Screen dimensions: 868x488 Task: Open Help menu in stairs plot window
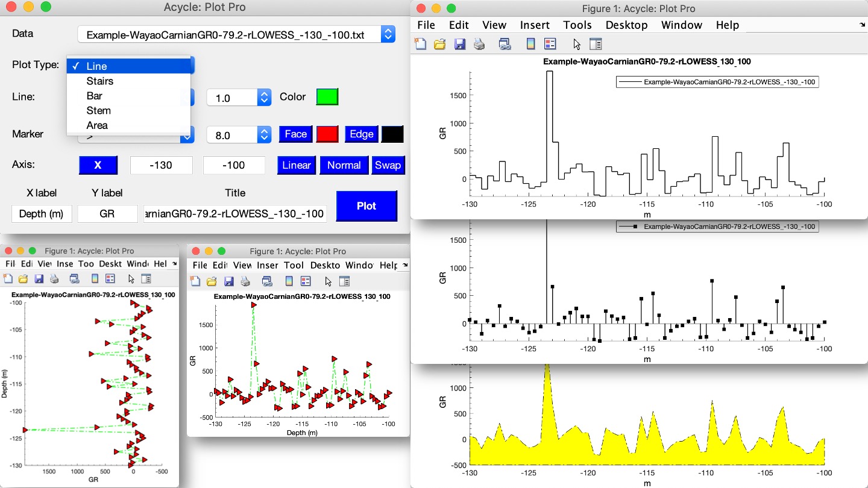(728, 25)
